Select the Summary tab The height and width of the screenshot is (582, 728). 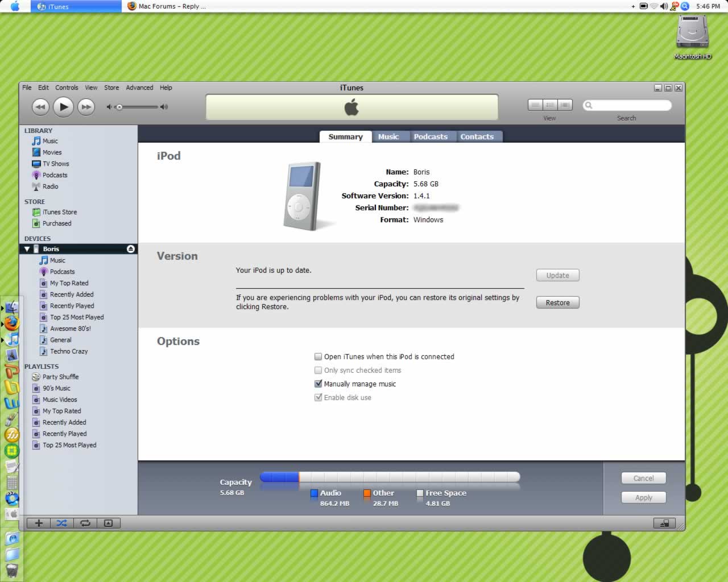click(345, 136)
